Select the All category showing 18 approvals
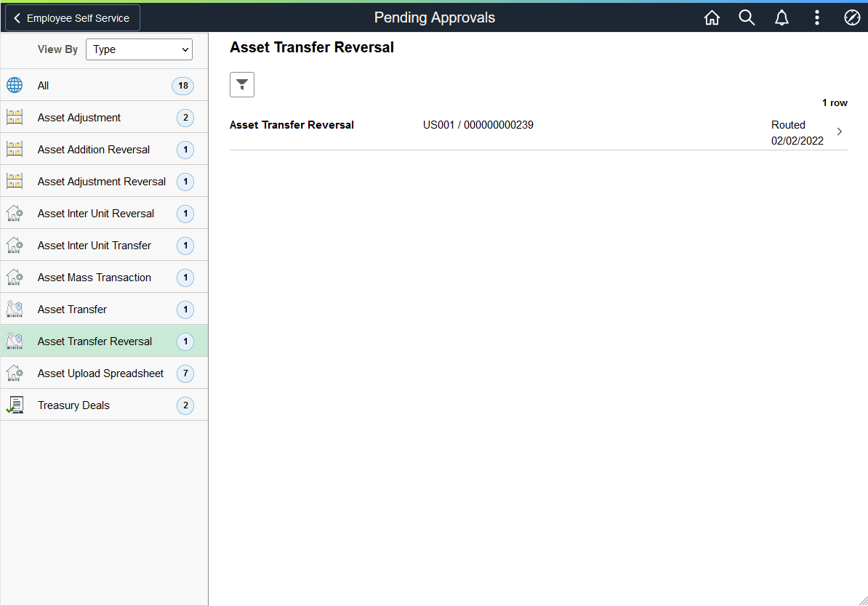The height and width of the screenshot is (606, 868). click(104, 85)
